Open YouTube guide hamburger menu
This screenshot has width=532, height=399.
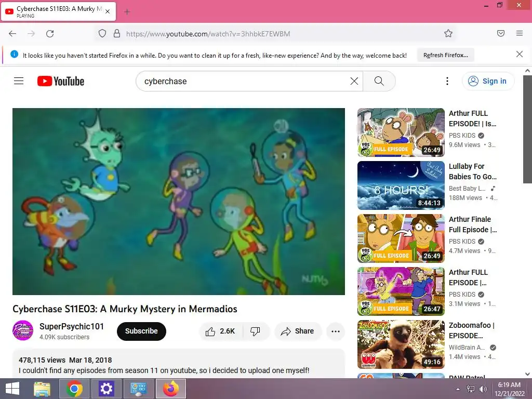pos(19,81)
